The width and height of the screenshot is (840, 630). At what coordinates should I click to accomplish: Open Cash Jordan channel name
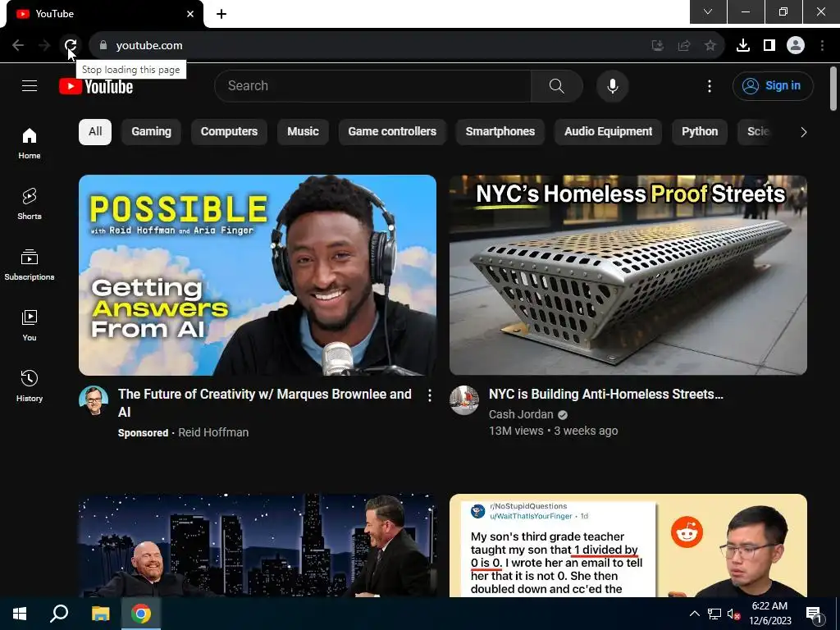[x=521, y=414]
